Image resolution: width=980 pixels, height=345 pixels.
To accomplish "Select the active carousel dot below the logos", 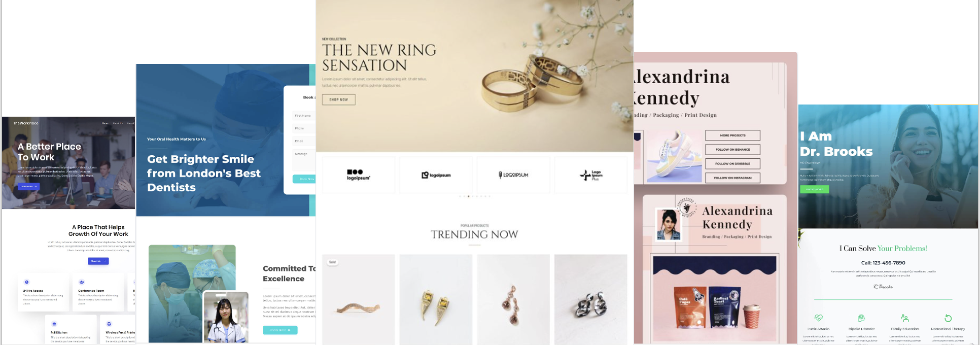I will click(x=468, y=196).
